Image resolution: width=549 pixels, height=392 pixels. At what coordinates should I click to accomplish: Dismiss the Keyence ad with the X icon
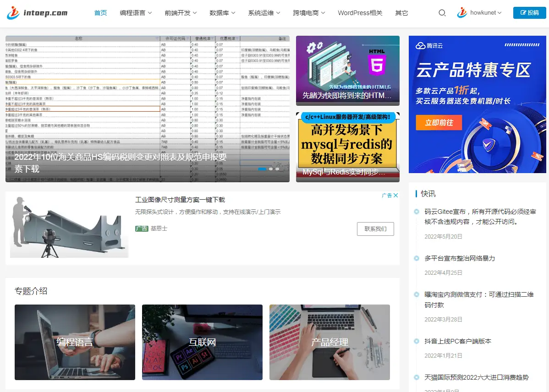coord(395,195)
